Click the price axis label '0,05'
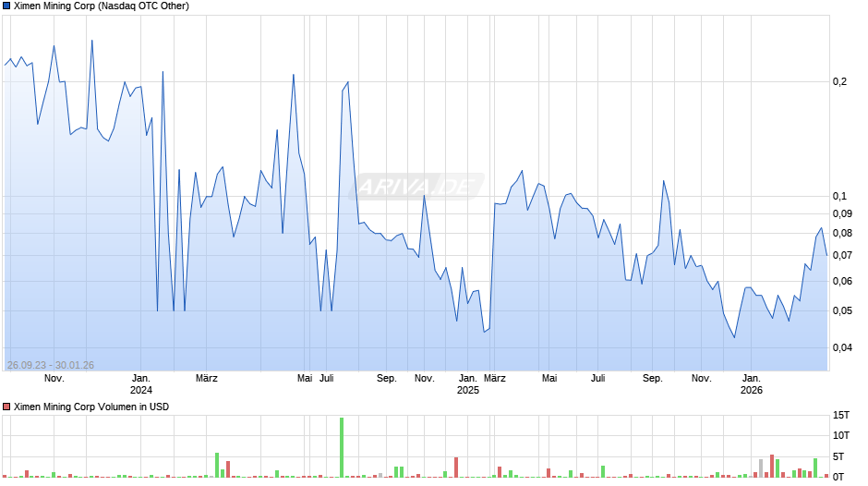Image resolution: width=868 pixels, height=486 pixels. pos(842,310)
